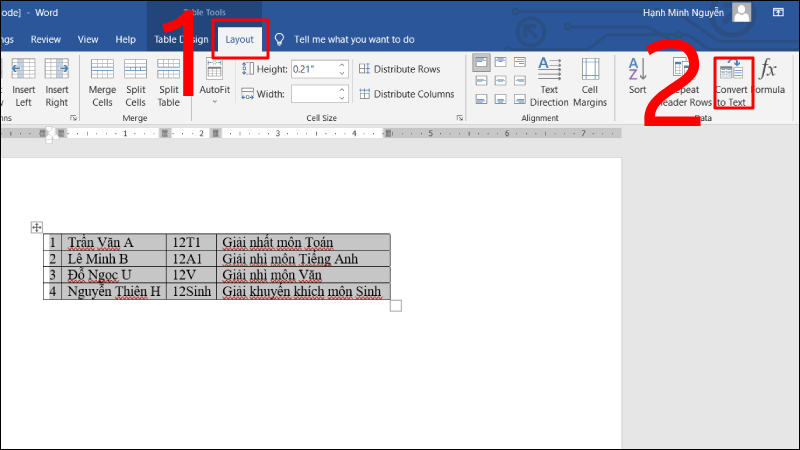This screenshot has height=450, width=800.
Task: Select Align Center alignment
Action: pos(501,81)
